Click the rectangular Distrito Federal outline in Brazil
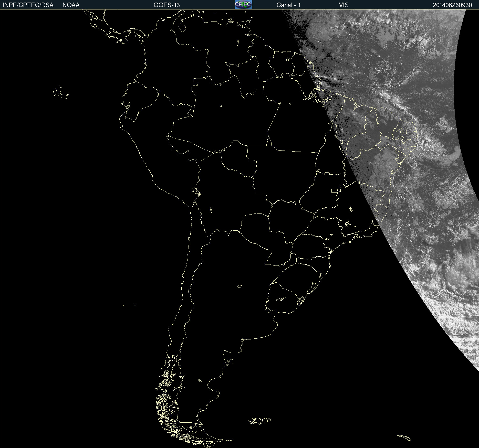Screen dimensions: 479x448 pos(334,190)
